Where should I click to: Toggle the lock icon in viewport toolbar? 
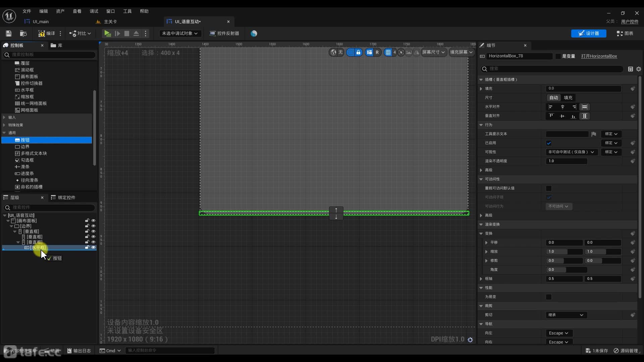click(x=358, y=52)
